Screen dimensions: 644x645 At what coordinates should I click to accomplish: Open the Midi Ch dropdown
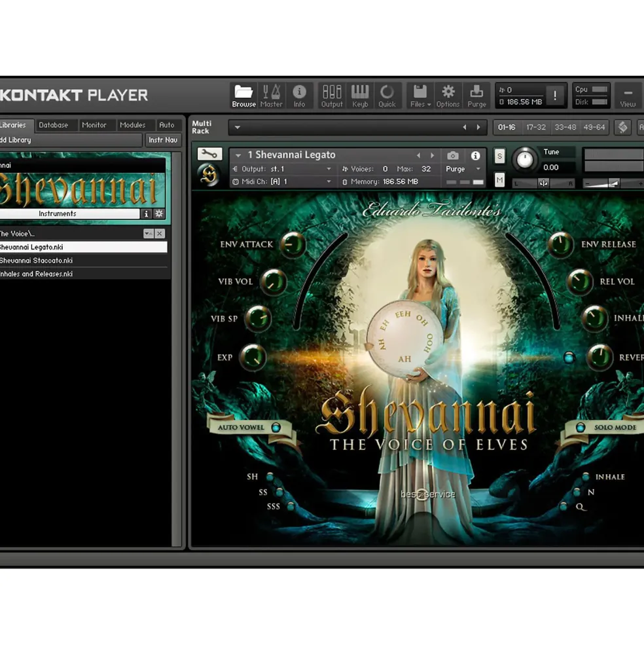tap(283, 181)
